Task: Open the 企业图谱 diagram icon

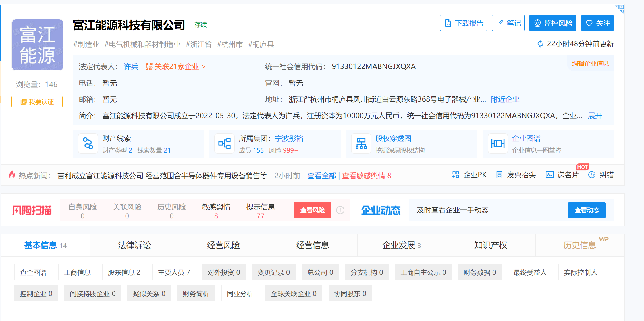Action: [x=498, y=143]
